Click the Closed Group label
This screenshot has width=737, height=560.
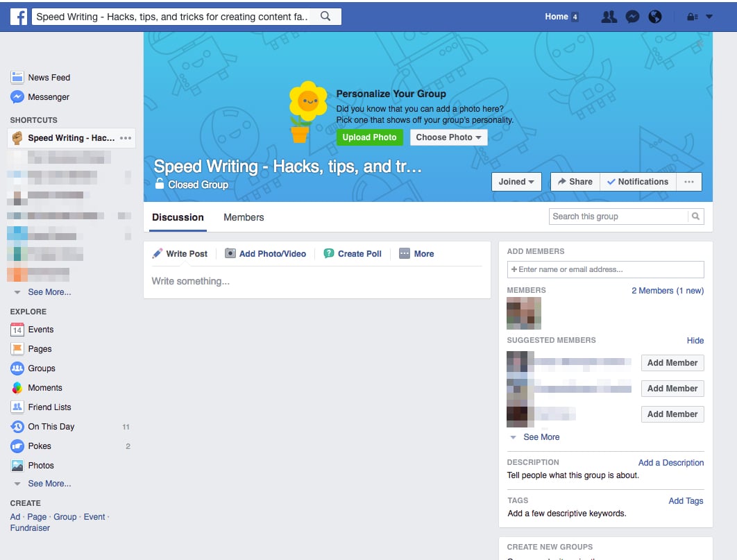[x=198, y=185]
